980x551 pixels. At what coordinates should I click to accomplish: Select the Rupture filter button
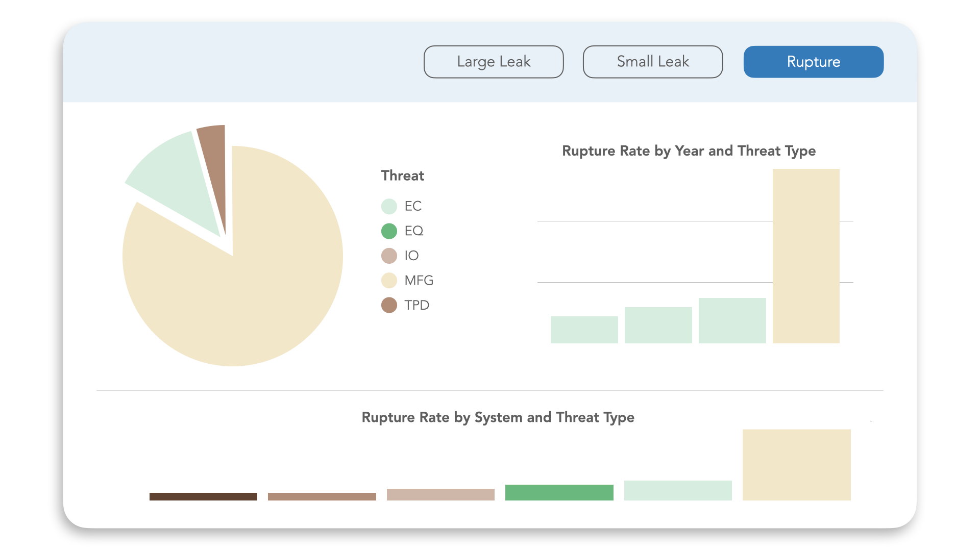point(813,61)
